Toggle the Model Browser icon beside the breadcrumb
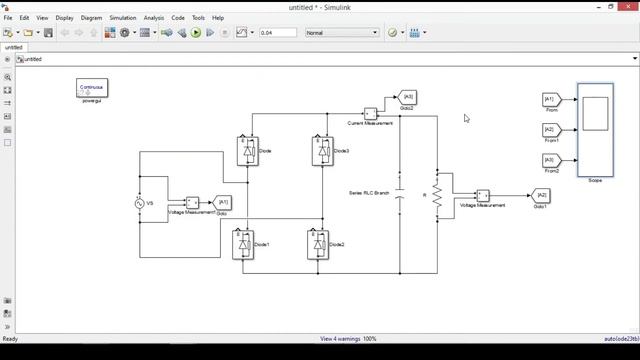This screenshot has width=640, height=360. pyautogui.click(x=7, y=59)
